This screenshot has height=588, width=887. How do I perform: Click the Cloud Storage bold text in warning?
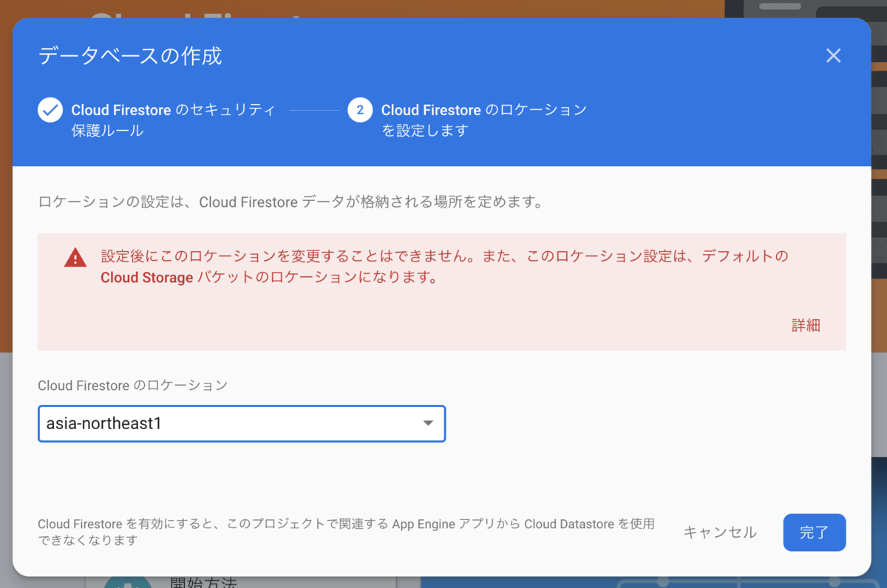pos(146,278)
